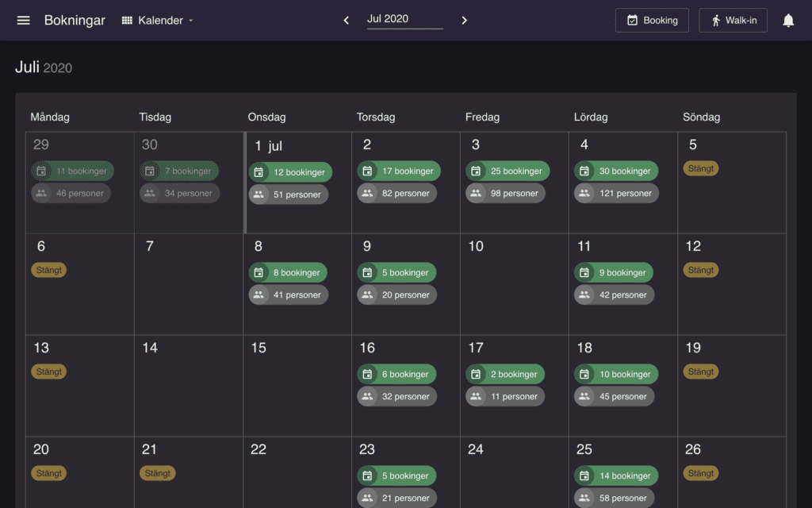Click the Onsdag column header
Screen dimensions: 812x508
266,117
